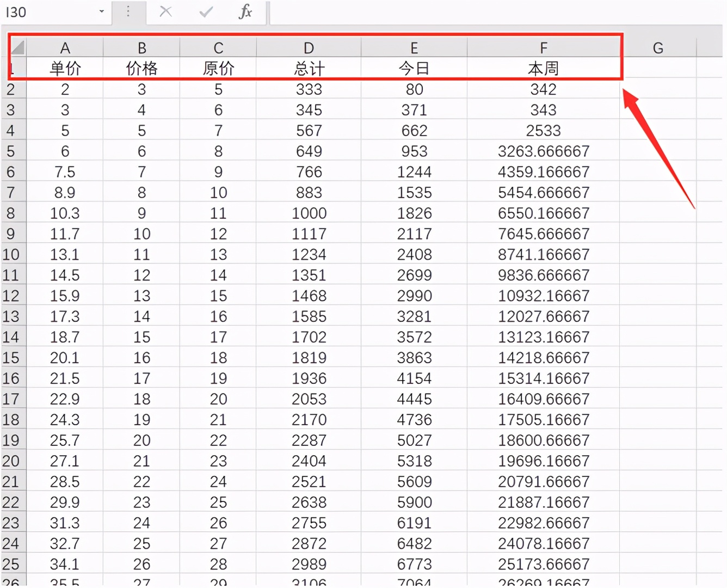The width and height of the screenshot is (727, 588).
Task: Click the Cancel X icon in formula bar
Action: 166,11
